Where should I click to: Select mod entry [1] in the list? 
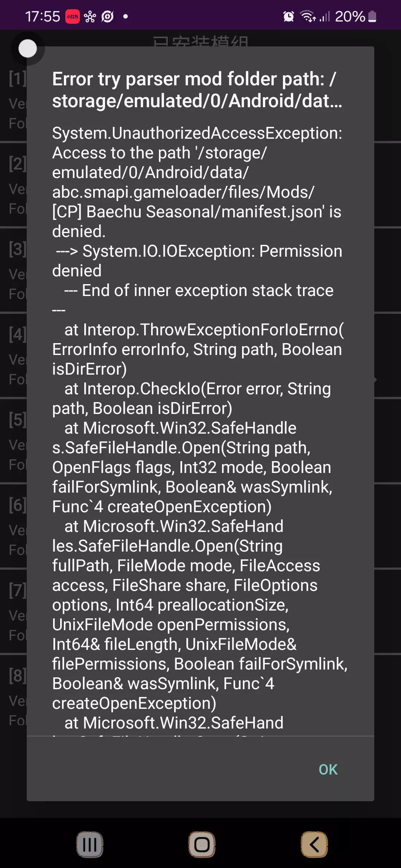pos(15,100)
